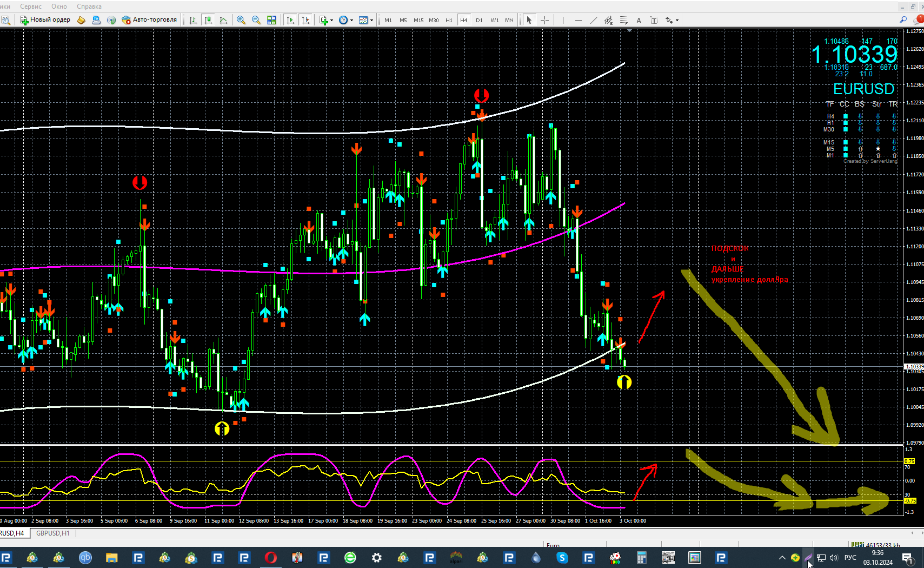Switch the timeframe to D1
Screen dimensions: 924x568
point(479,20)
